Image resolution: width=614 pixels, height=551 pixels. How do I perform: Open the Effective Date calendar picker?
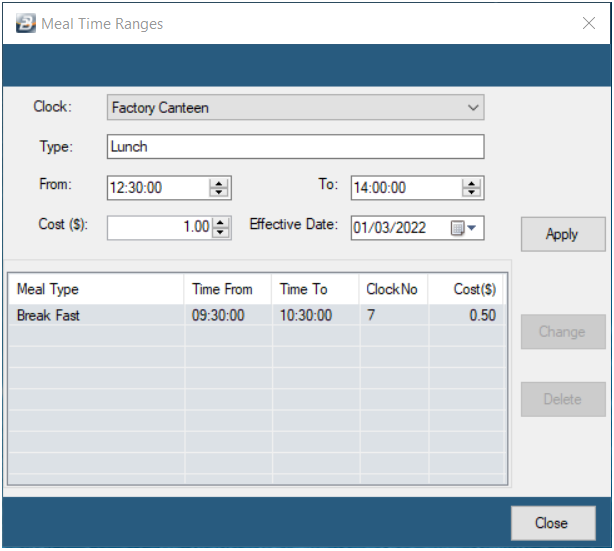pyautogui.click(x=464, y=228)
